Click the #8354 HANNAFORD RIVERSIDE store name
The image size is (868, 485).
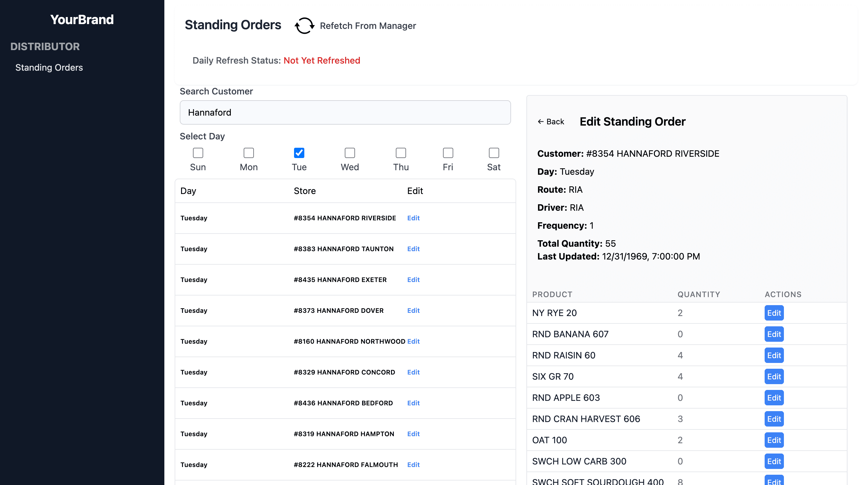345,218
